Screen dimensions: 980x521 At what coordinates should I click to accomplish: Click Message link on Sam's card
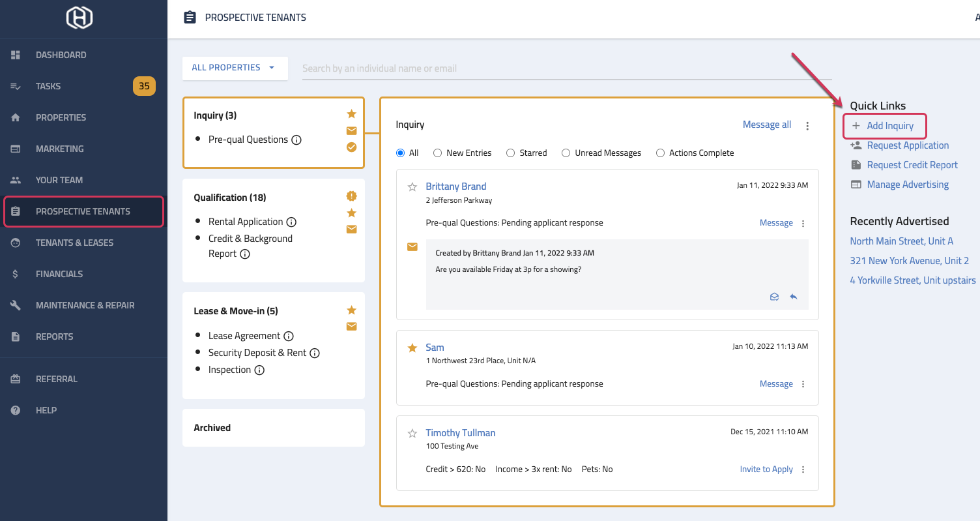tap(776, 384)
